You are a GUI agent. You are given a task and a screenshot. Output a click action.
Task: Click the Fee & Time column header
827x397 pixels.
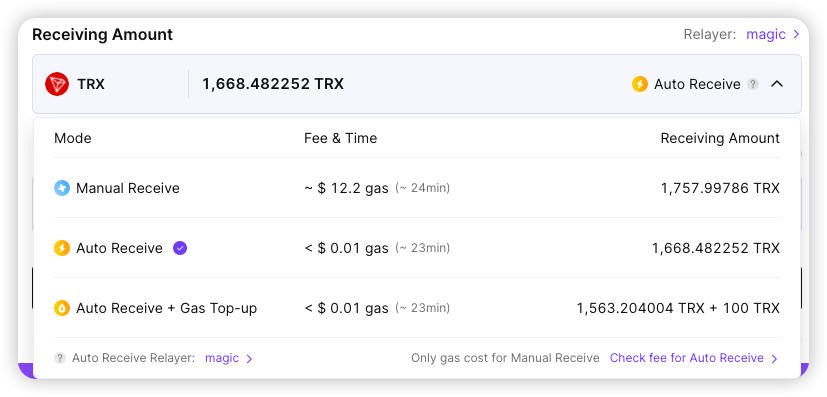(341, 139)
